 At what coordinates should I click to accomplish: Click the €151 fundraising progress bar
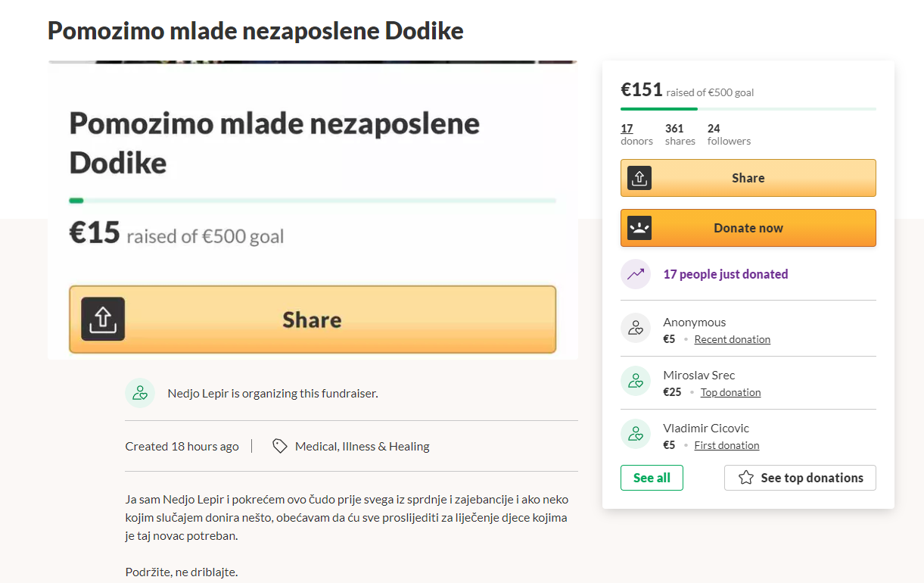[748, 109]
